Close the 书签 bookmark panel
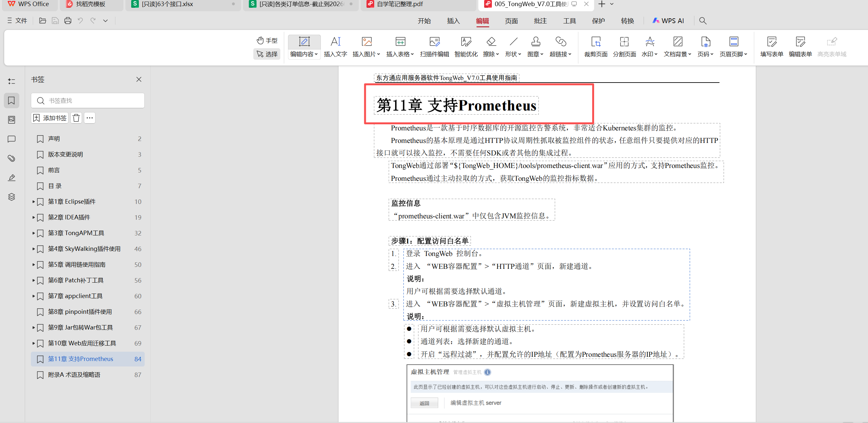 point(139,79)
